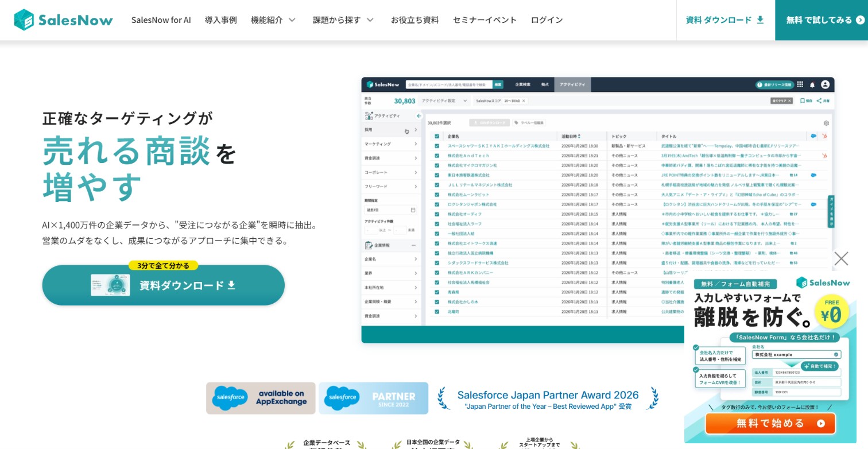Click the Salesforce cloud icon in the table header
Screen dimensions: 868x449
tap(813, 136)
